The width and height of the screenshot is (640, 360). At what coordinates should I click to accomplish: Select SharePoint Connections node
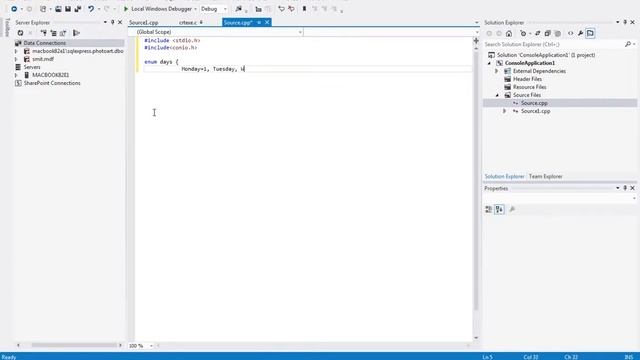click(52, 83)
